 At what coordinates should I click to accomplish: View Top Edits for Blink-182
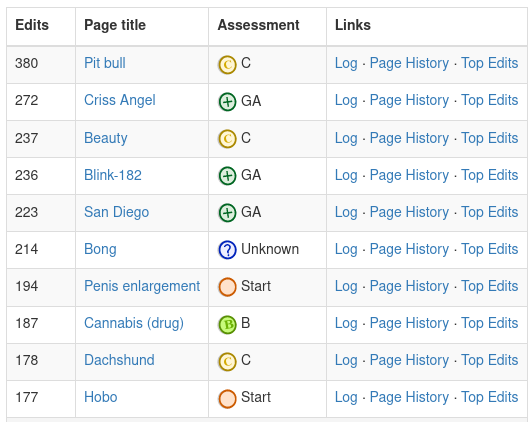[490, 175]
